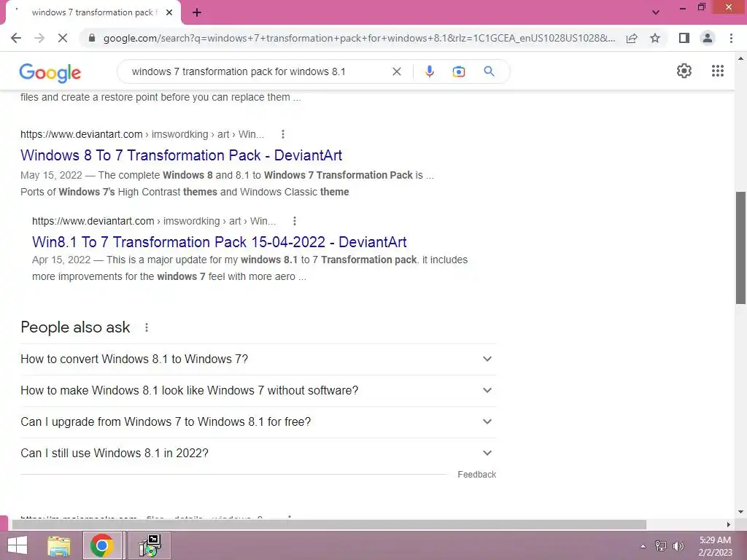Bookmark this page with the star icon

655,38
